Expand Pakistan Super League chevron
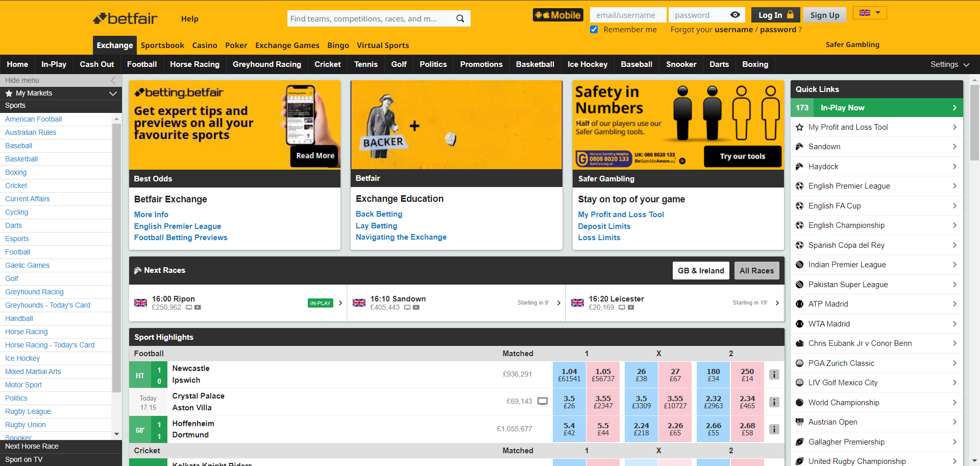980x466 pixels. [954, 285]
